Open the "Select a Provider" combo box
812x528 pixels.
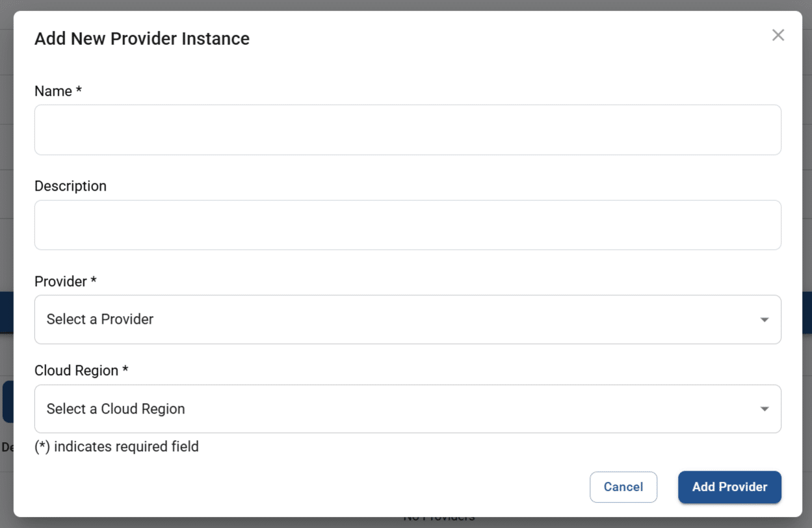click(x=390, y=320)
